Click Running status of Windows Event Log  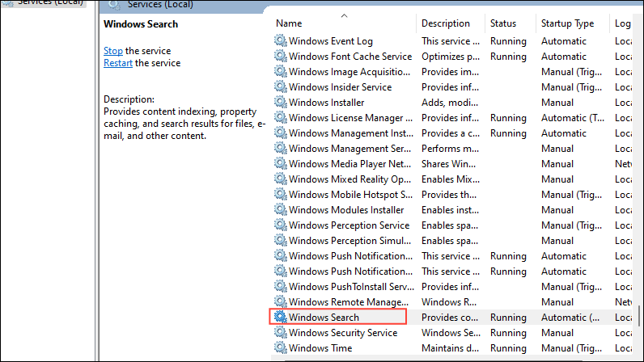click(508, 41)
